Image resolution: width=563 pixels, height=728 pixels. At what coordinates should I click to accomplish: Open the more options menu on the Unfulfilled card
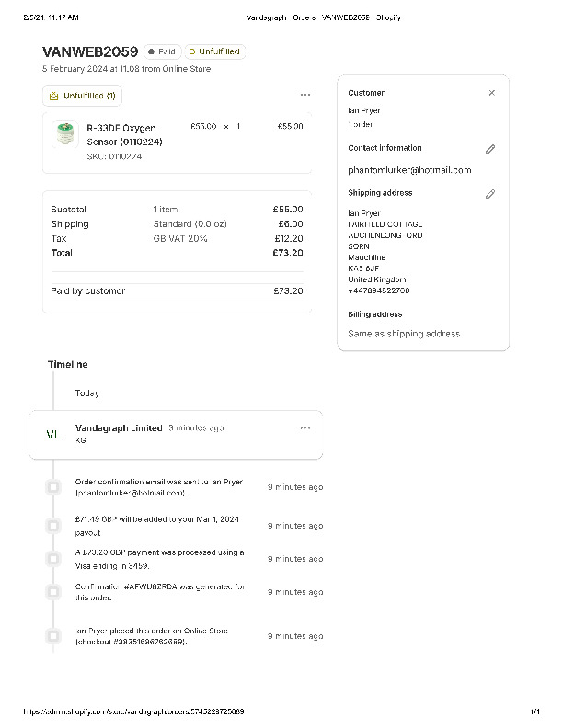coord(305,95)
